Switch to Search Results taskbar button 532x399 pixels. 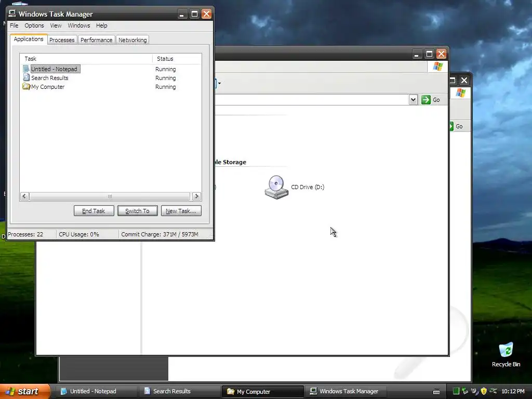[x=179, y=391]
